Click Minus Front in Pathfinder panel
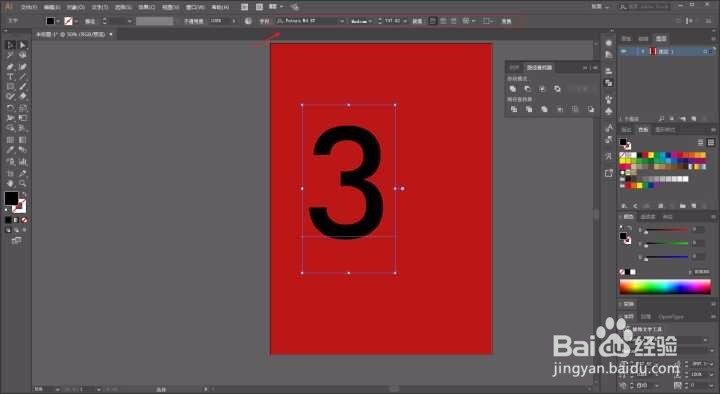The image size is (720, 394). (x=528, y=89)
